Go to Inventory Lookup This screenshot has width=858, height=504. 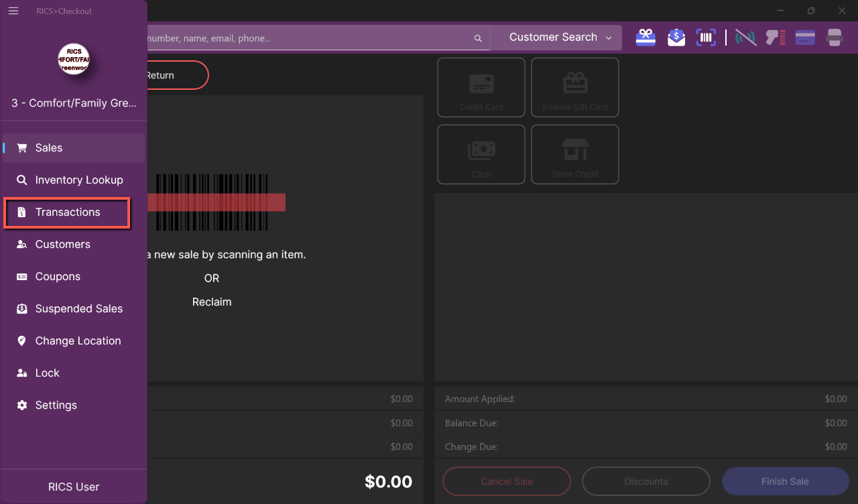pos(78,180)
